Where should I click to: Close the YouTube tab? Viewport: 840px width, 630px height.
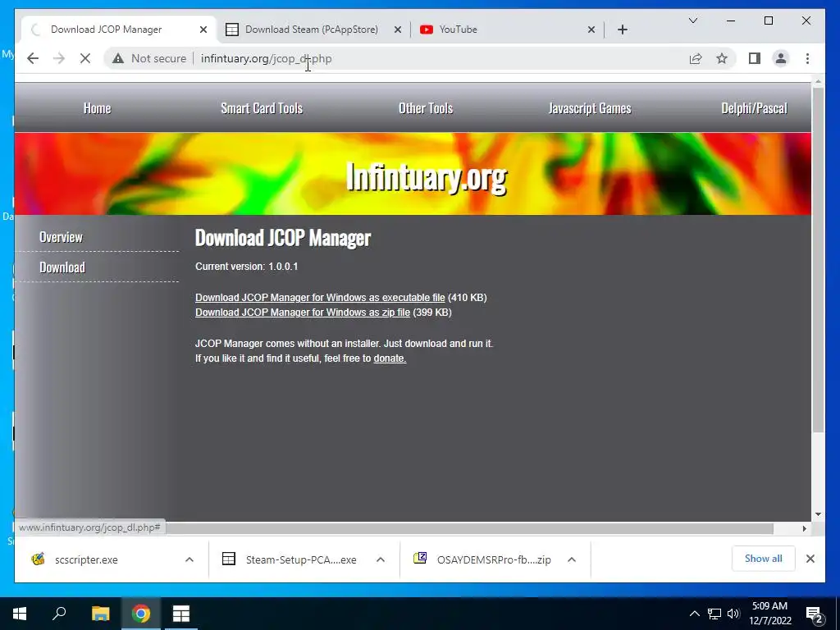click(x=591, y=30)
